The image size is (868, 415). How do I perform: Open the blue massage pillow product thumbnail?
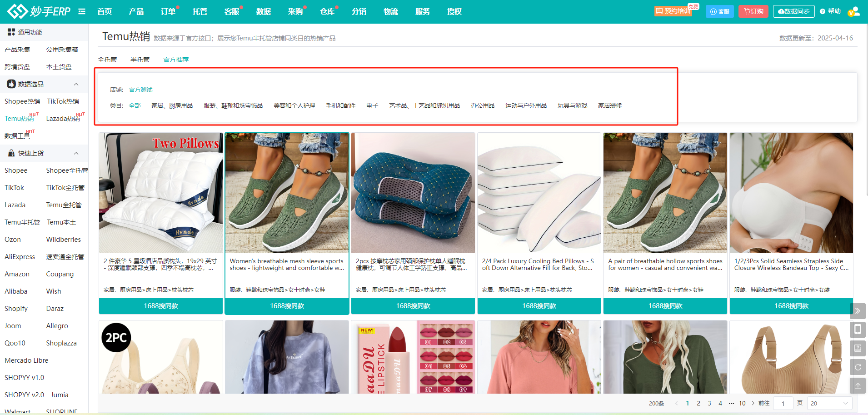pyautogui.click(x=413, y=193)
